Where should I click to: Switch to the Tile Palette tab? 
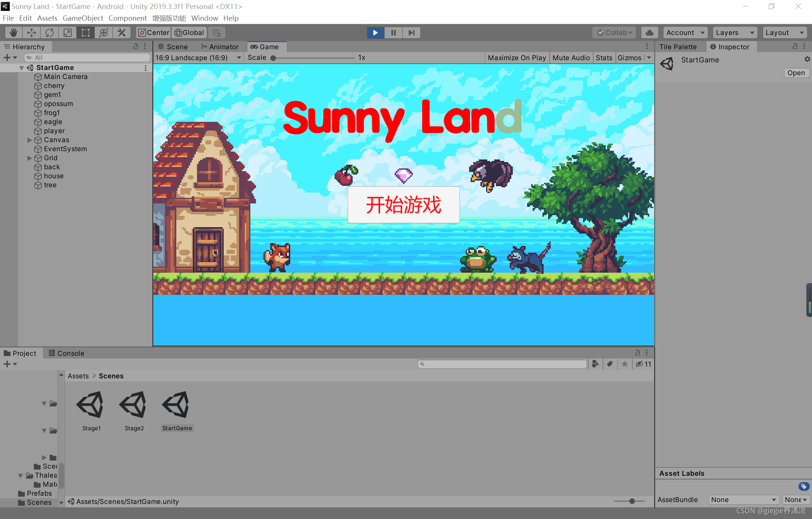678,47
